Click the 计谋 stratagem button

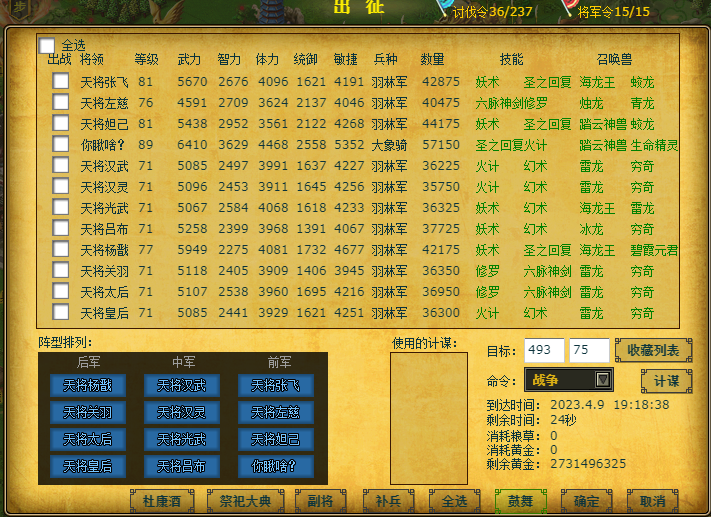(667, 381)
